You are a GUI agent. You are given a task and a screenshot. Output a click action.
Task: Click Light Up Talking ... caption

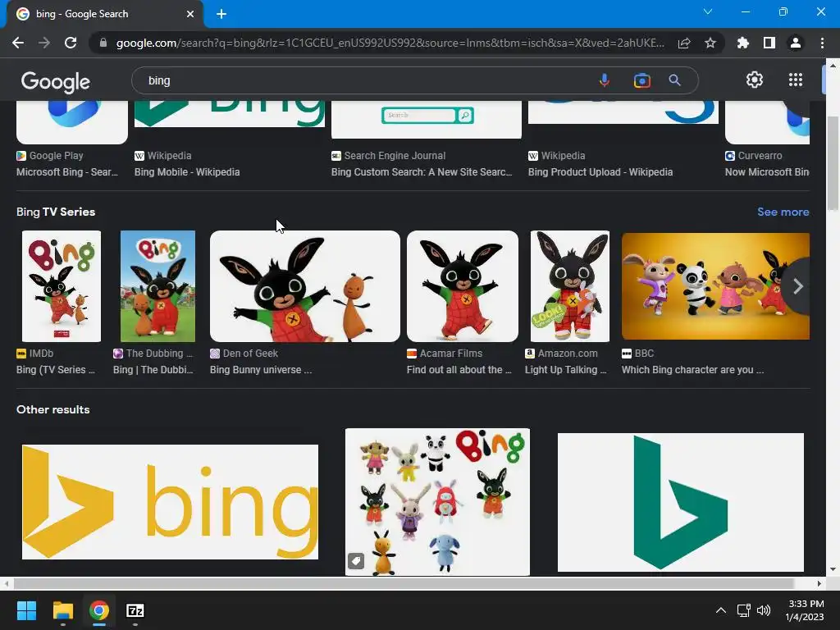pyautogui.click(x=566, y=370)
